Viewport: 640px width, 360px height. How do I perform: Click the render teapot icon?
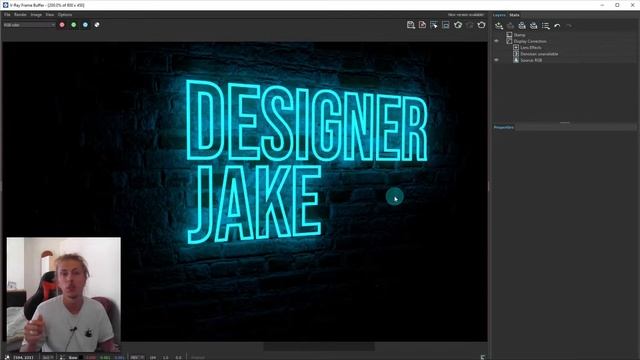point(482,25)
